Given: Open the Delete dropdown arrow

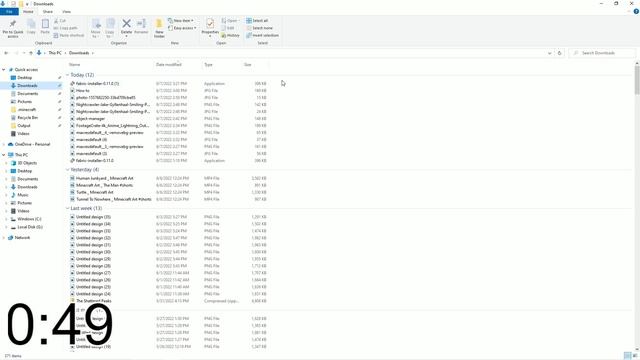Looking at the screenshot, I should coord(127,36).
